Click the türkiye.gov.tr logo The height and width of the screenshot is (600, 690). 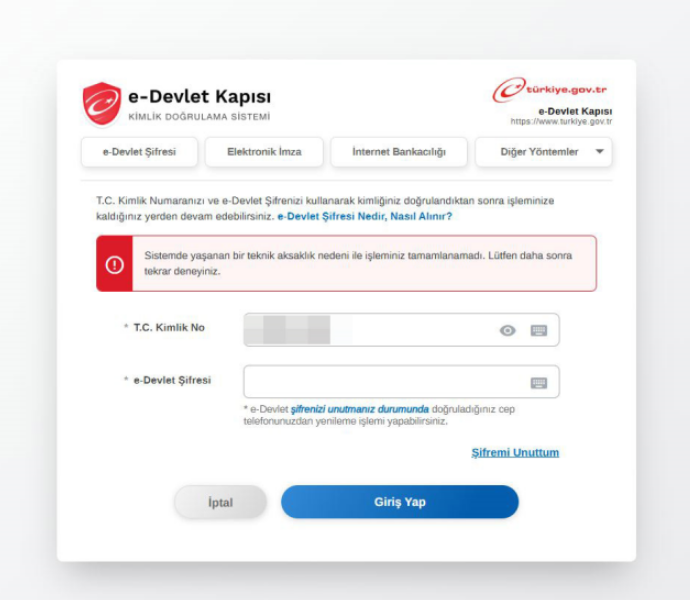click(x=550, y=90)
